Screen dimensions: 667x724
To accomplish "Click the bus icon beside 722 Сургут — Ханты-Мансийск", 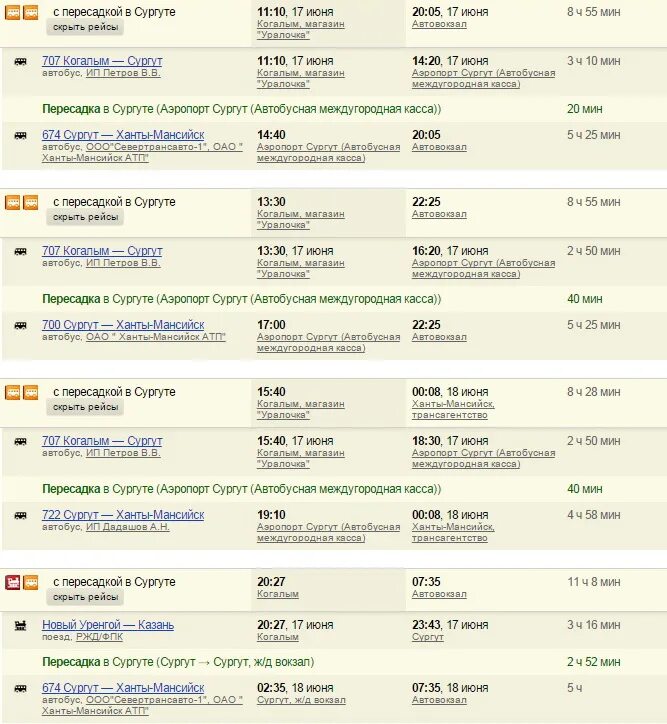I will tap(20, 515).
